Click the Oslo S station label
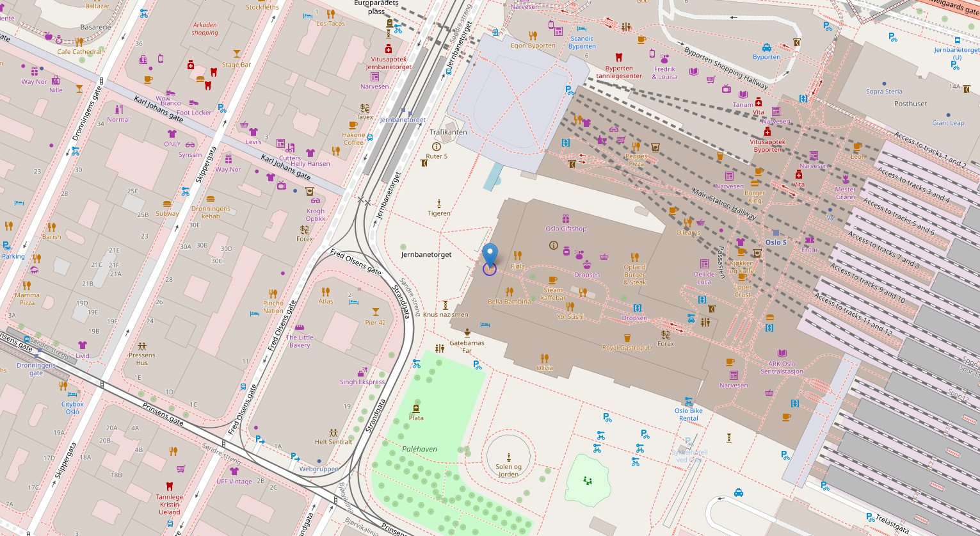 [x=776, y=242]
